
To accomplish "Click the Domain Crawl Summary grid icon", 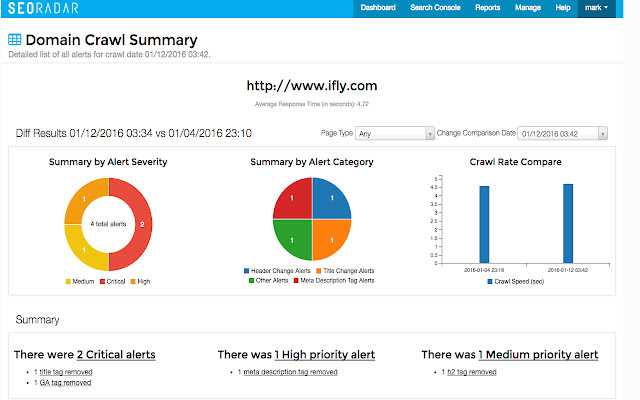I will coord(15,40).
